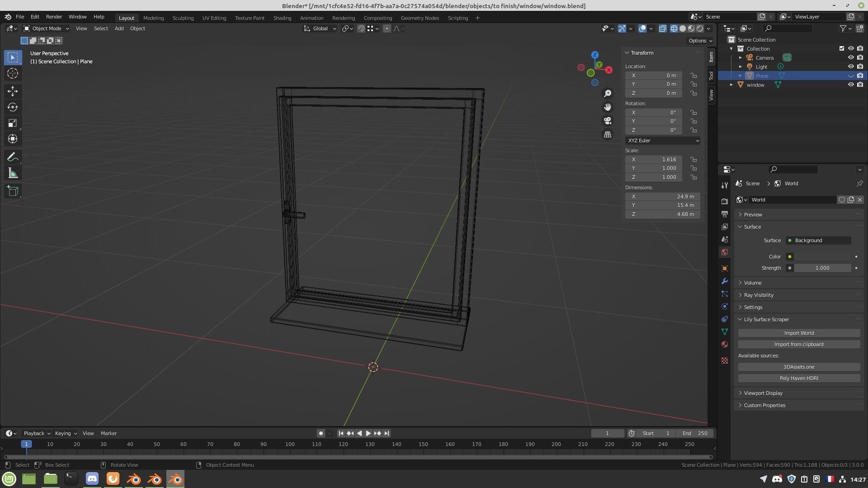
Task: Activate the Transform tool
Action: pos(13,139)
